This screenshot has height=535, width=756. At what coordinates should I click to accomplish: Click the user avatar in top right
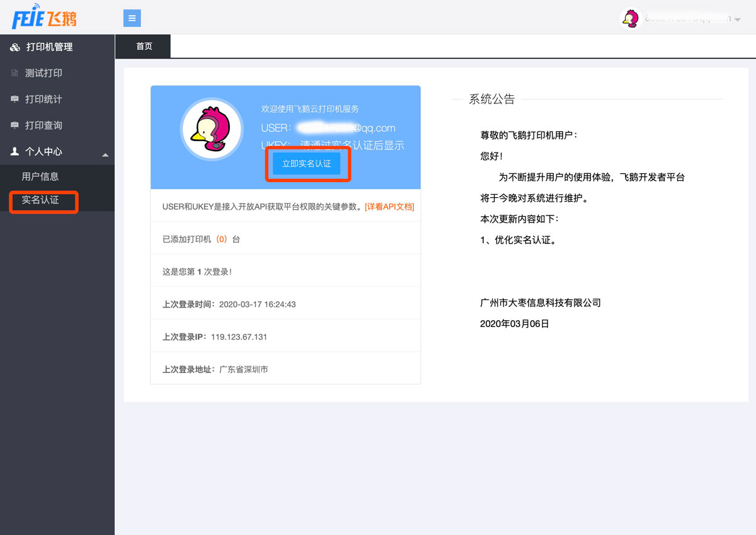(x=629, y=18)
